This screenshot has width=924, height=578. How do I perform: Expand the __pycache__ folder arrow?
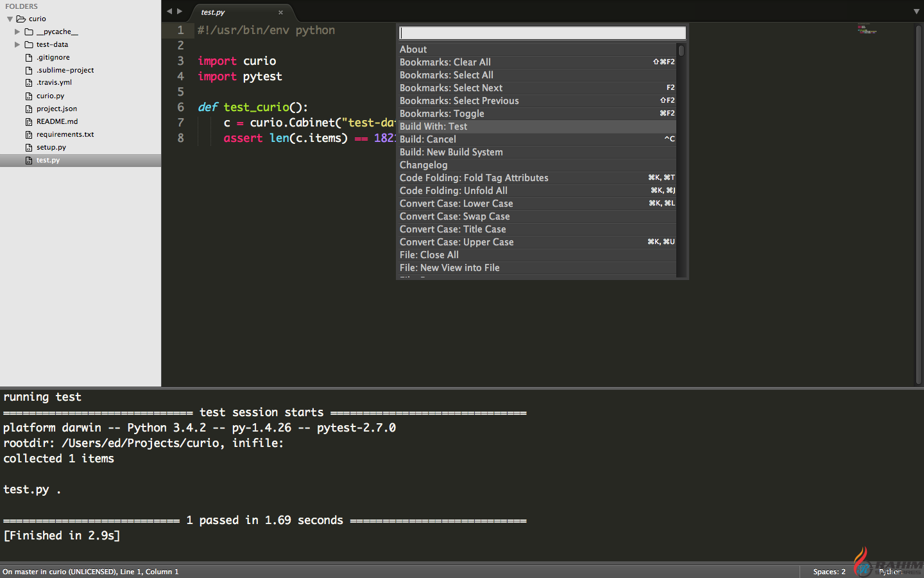click(x=17, y=31)
